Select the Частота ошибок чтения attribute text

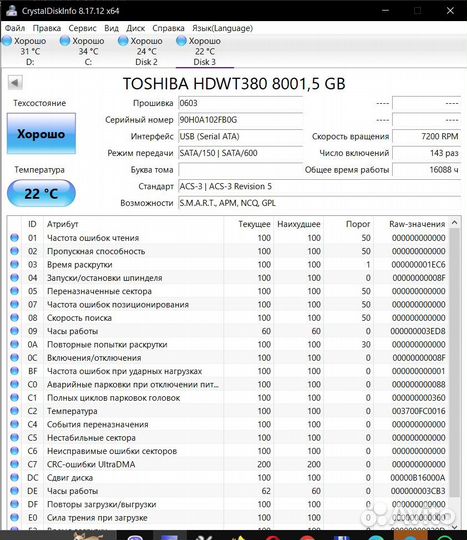93,238
